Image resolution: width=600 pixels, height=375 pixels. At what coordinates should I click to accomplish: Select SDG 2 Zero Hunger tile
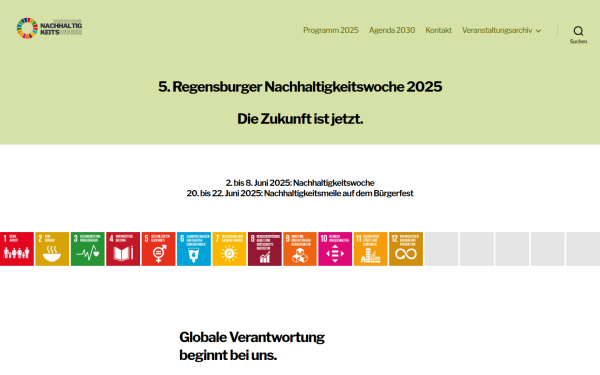click(52, 249)
